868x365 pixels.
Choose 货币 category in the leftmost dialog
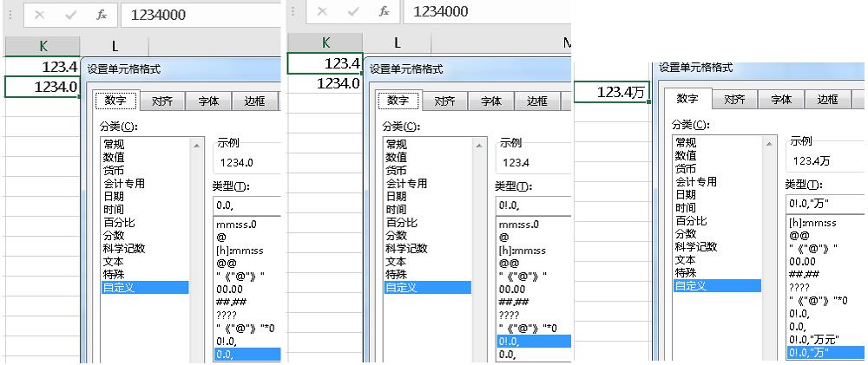coord(145,170)
